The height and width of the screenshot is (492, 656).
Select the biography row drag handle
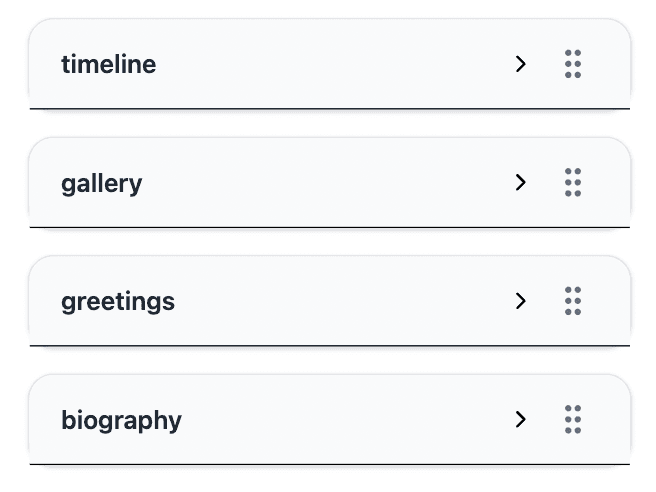point(573,420)
